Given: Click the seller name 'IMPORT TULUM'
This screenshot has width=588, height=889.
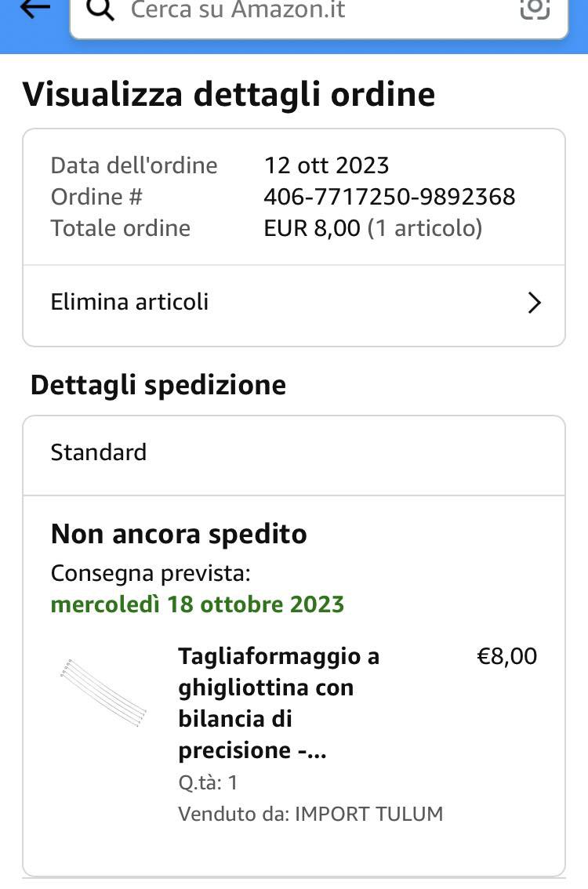Looking at the screenshot, I should [368, 814].
